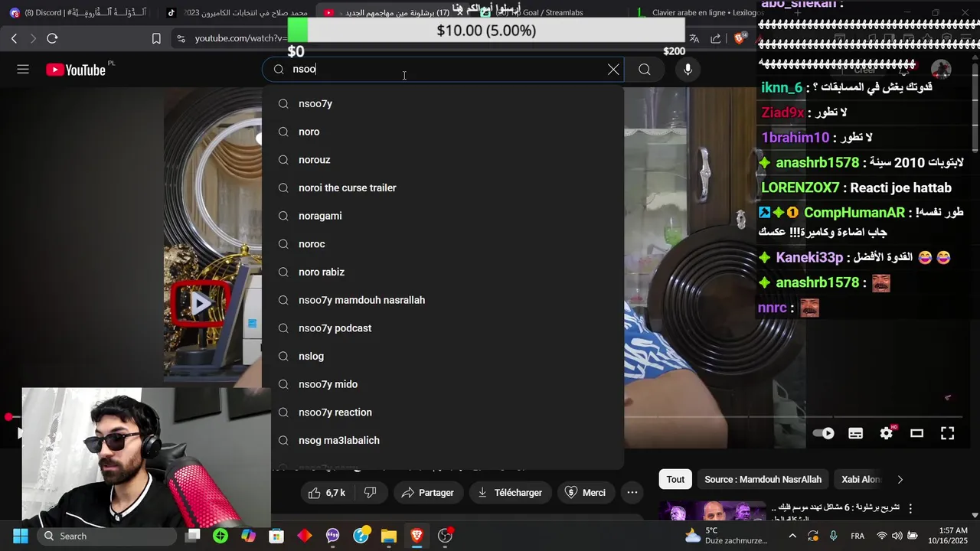Select the Tout filter chip
Screen dimensions: 980x551
[x=675, y=480]
